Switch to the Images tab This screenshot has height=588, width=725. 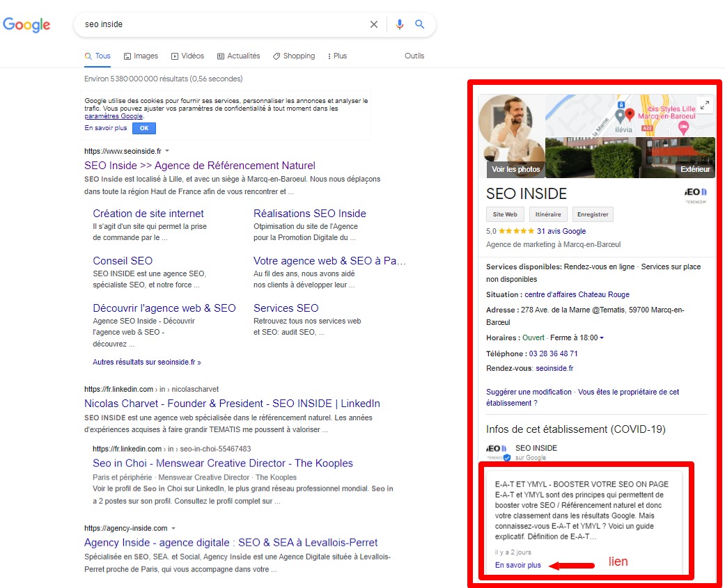click(x=141, y=56)
